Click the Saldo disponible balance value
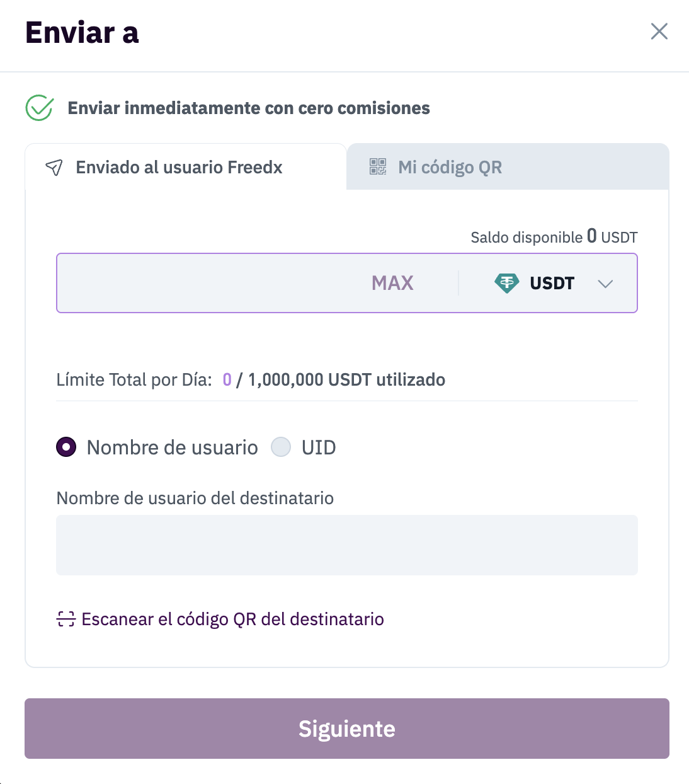Image resolution: width=689 pixels, height=784 pixels. pyautogui.click(x=591, y=236)
